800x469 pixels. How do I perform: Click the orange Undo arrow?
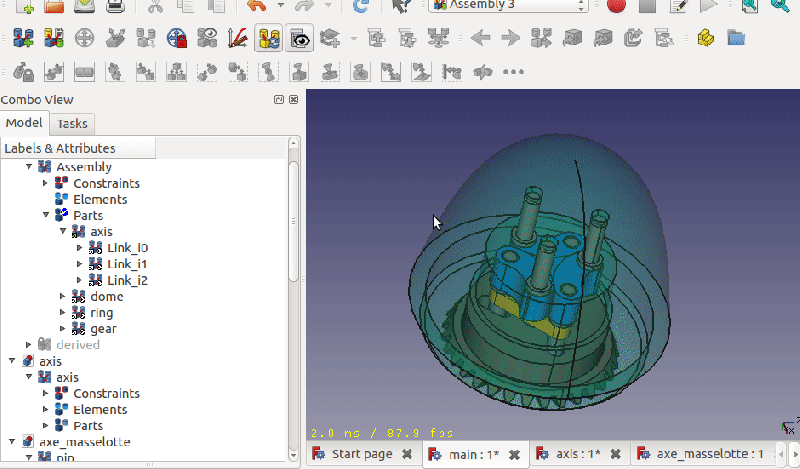point(257,6)
